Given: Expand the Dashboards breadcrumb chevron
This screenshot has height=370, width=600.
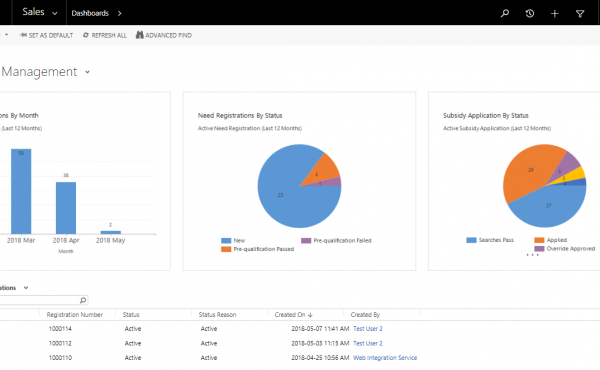Looking at the screenshot, I should (120, 13).
